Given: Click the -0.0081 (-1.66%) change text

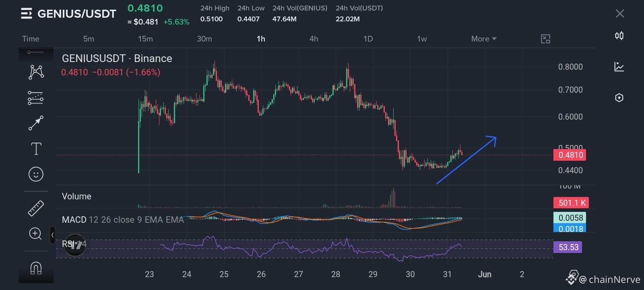Looking at the screenshot, I should coord(126,72).
